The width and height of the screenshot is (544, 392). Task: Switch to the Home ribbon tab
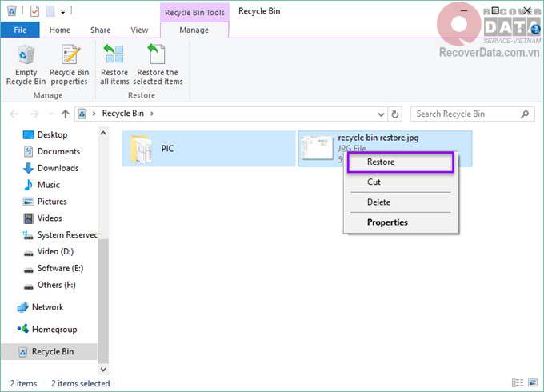[x=60, y=30]
